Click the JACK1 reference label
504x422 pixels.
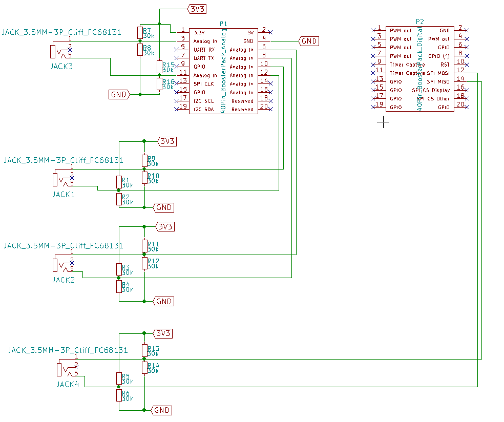pyautogui.click(x=64, y=195)
